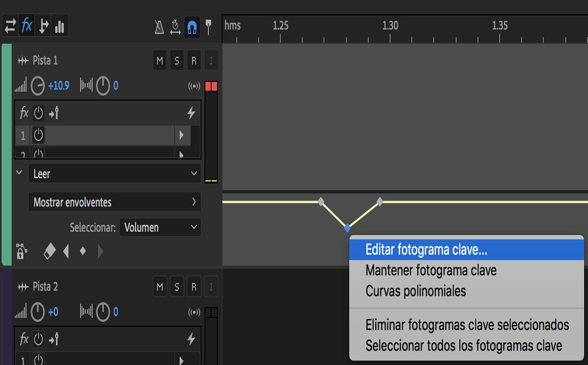
Task: Click the sends icon in the fx rack
Action: click(53, 113)
